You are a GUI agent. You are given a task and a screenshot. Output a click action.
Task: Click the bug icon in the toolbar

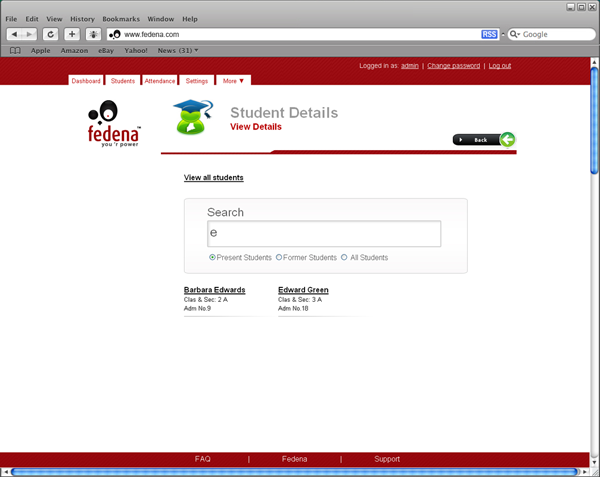pyautogui.click(x=93, y=34)
